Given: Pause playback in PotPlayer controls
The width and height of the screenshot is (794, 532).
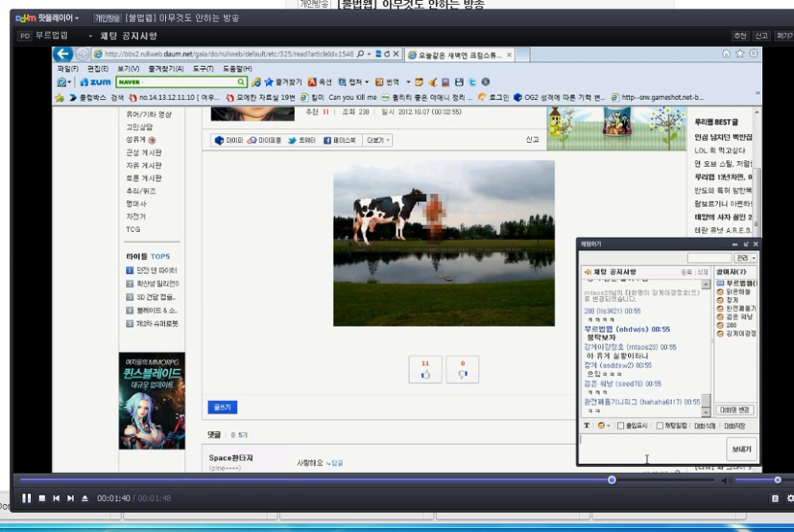Looking at the screenshot, I should (26, 498).
